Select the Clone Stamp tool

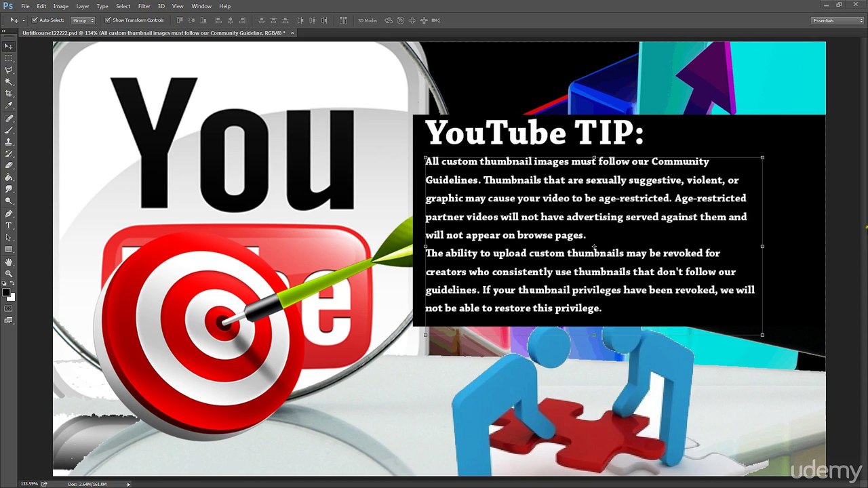(x=9, y=142)
